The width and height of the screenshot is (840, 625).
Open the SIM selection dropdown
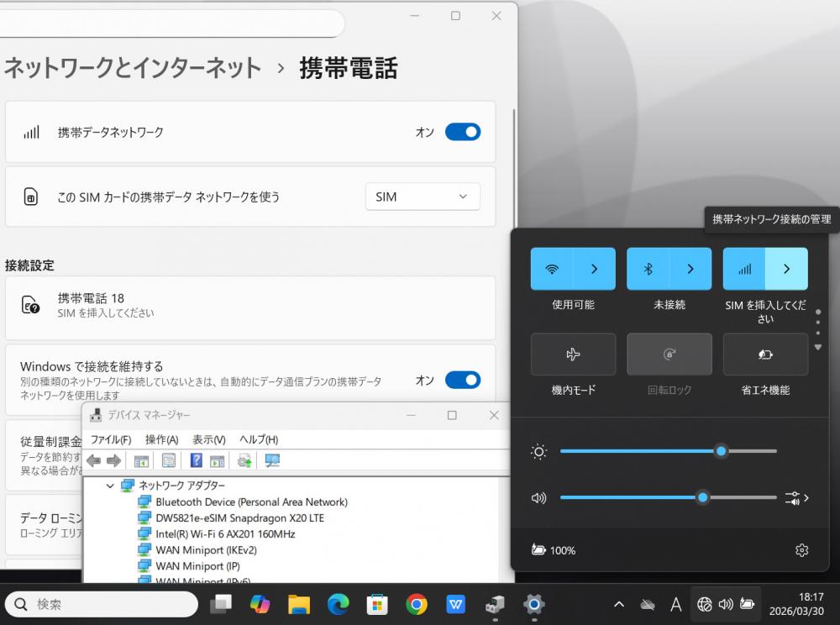[423, 197]
